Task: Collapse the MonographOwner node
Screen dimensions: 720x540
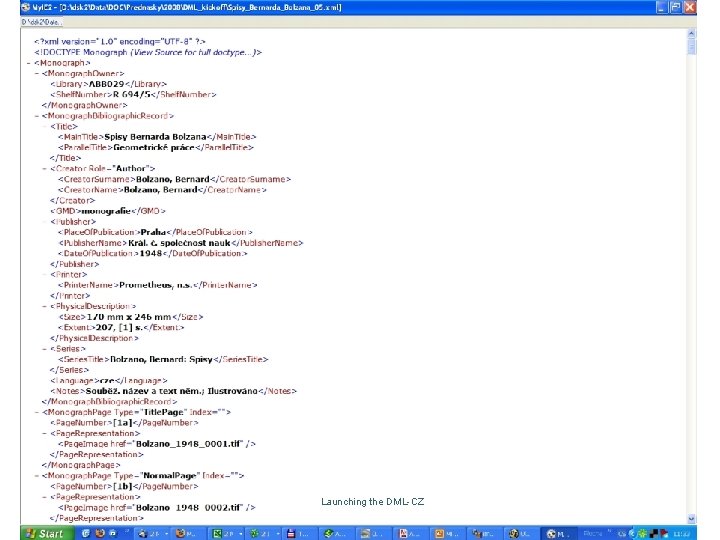Action: pos(37,73)
